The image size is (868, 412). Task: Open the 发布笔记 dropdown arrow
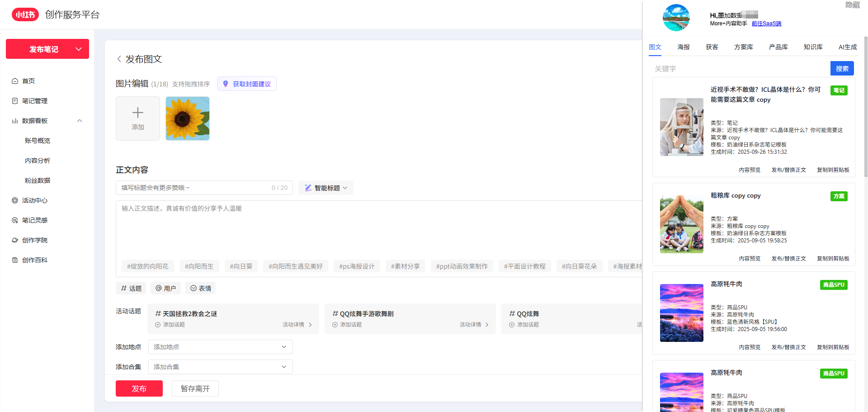79,49
